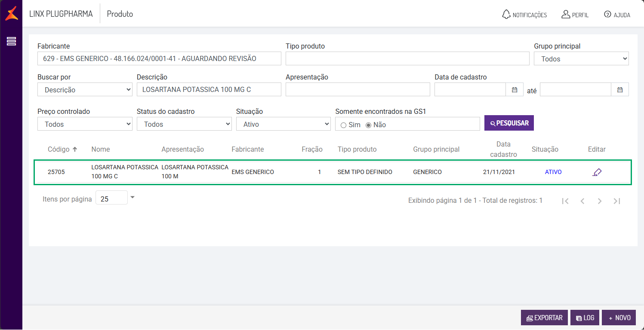Click the Pesquisar search button
This screenshot has height=330, width=644.
pos(509,123)
